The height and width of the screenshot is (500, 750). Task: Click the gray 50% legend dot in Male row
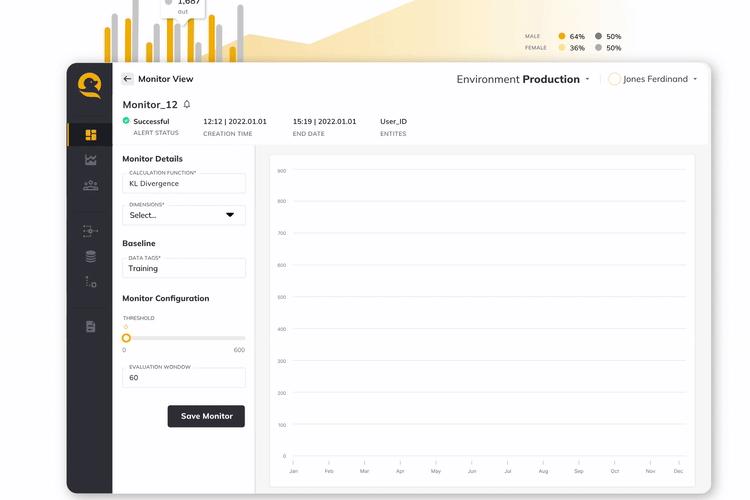[598, 36]
